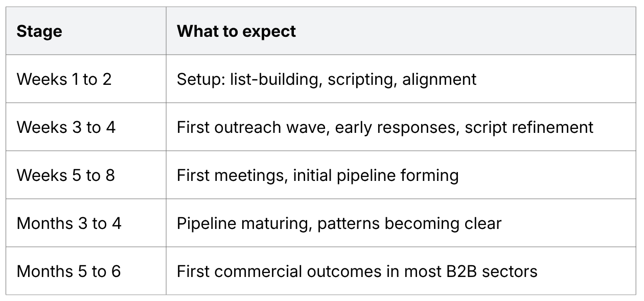Select the Months 3 to 4 cell
Image resolution: width=644 pixels, height=301 pixels.
tap(86, 223)
